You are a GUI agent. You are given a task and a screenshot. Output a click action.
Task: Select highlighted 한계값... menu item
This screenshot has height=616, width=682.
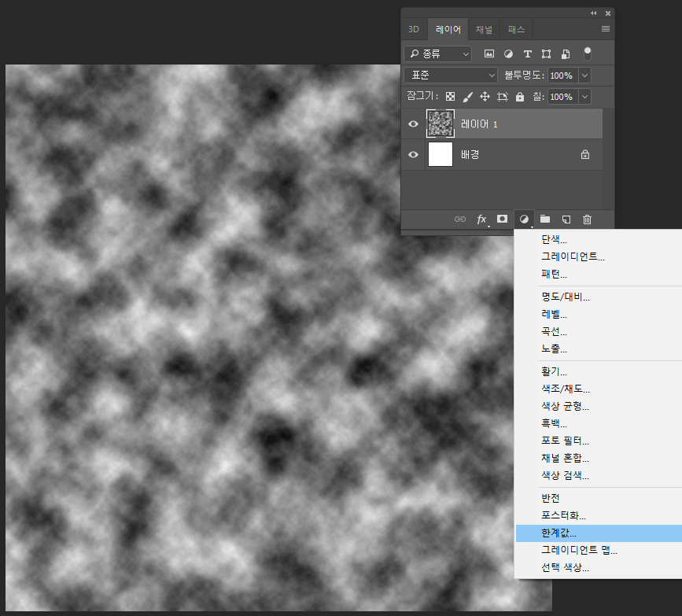598,533
